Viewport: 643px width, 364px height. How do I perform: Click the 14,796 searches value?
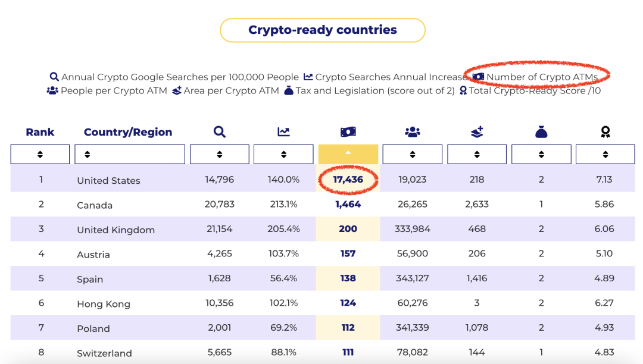(219, 180)
